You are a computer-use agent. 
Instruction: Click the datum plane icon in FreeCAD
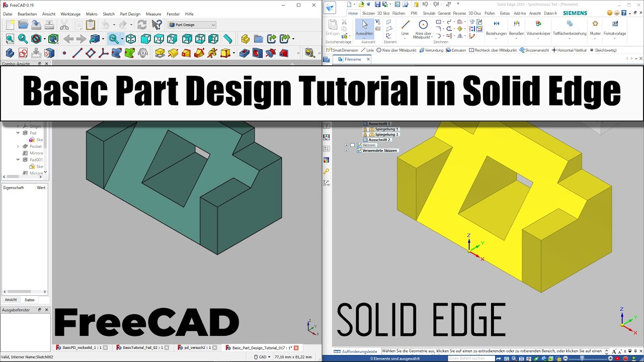click(x=90, y=53)
